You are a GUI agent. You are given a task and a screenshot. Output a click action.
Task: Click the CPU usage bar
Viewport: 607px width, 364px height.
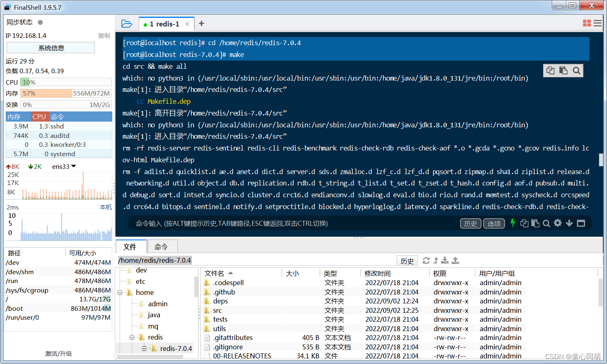pyautogui.click(x=66, y=82)
